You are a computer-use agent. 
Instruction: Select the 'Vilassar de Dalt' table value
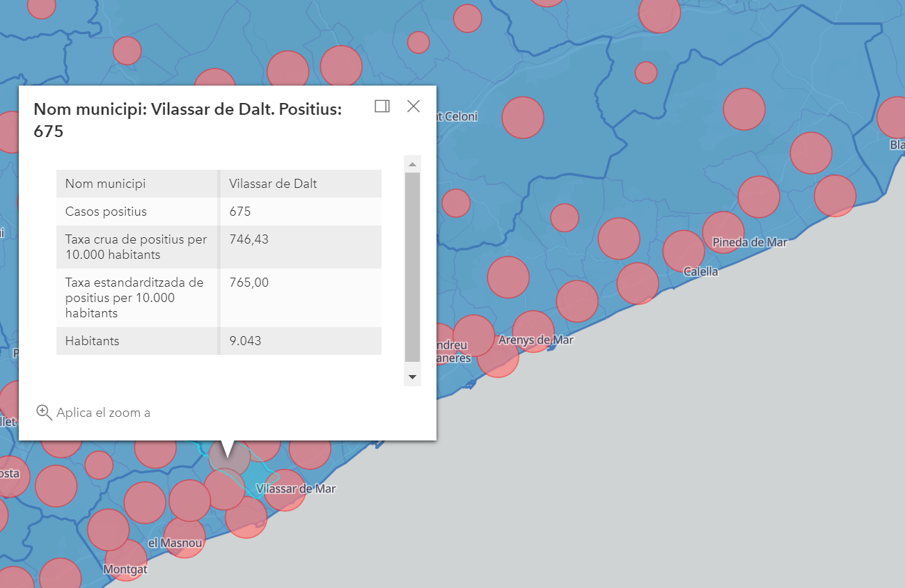click(x=273, y=184)
